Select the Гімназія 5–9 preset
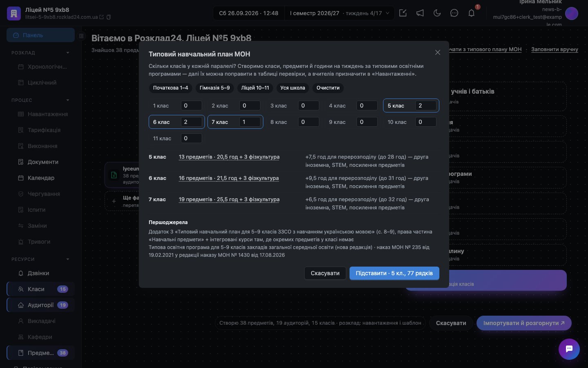Viewport: 588px width, 368px height. pyautogui.click(x=214, y=88)
